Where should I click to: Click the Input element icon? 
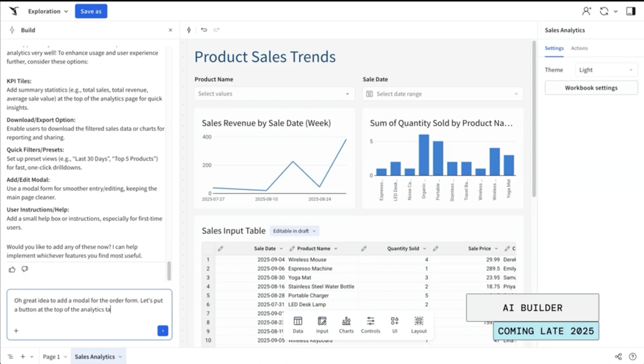pos(322,324)
